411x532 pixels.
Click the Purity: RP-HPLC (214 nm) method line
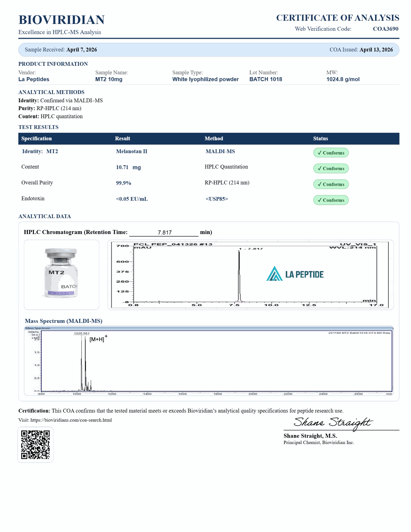pos(50,108)
